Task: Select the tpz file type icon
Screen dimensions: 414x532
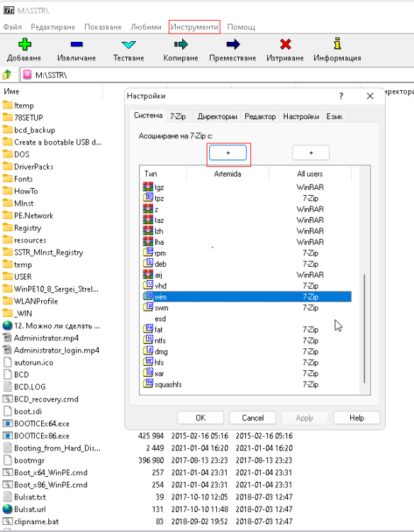Action: [148, 198]
